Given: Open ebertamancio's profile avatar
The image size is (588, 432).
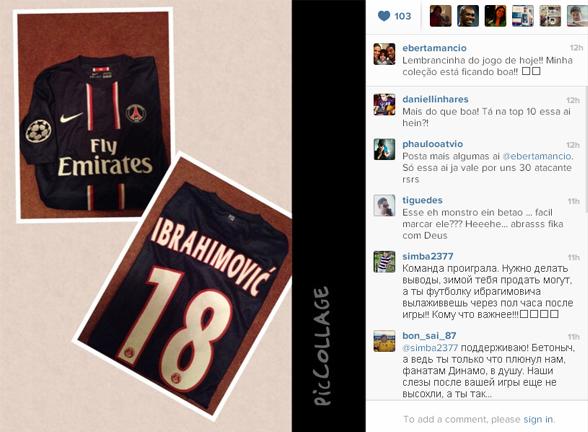Looking at the screenshot, I should [x=384, y=54].
